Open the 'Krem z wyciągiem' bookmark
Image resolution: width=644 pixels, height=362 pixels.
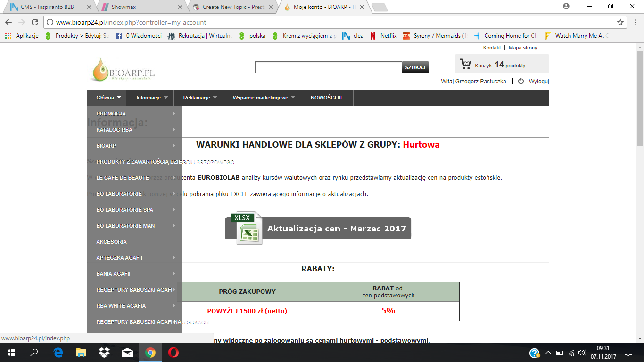point(304,36)
